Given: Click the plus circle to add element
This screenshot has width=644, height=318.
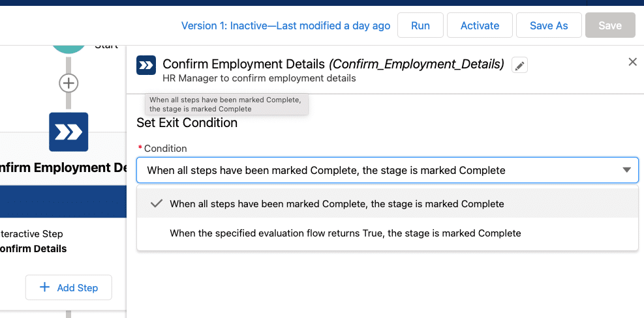Looking at the screenshot, I should [x=69, y=83].
